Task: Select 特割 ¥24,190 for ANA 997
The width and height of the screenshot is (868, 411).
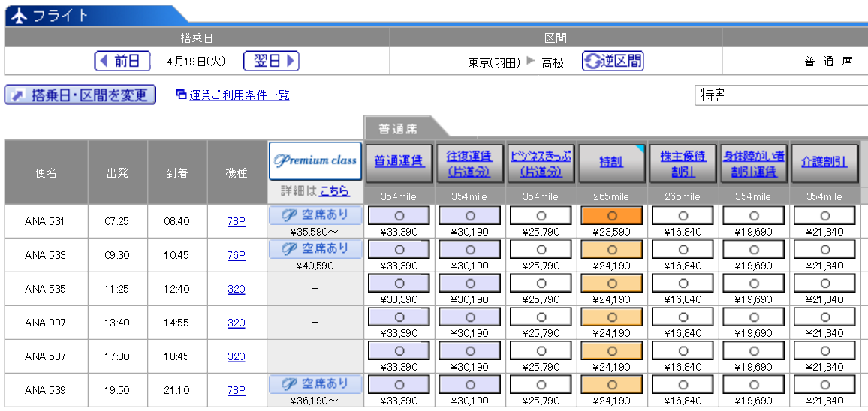Action: (612, 317)
